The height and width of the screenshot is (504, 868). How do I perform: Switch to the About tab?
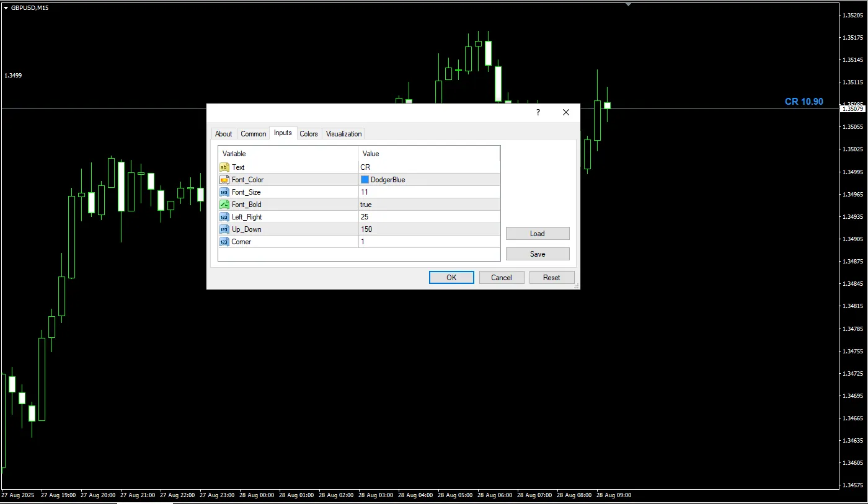click(x=223, y=134)
